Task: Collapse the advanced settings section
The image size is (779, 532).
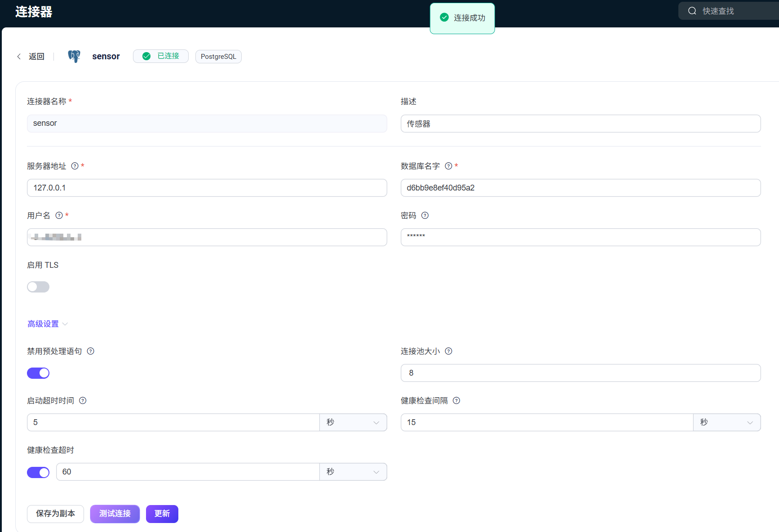Action: pos(47,324)
